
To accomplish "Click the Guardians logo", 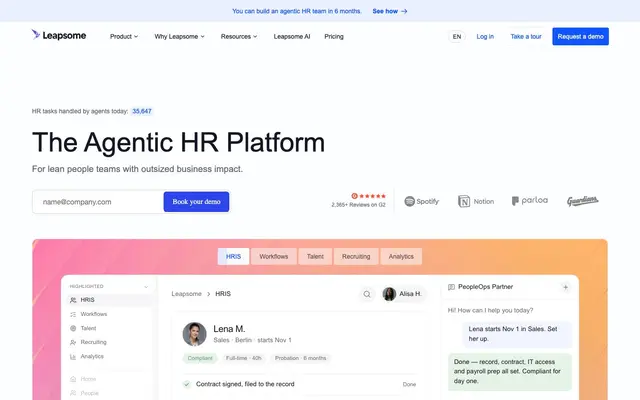I will pos(582,201).
